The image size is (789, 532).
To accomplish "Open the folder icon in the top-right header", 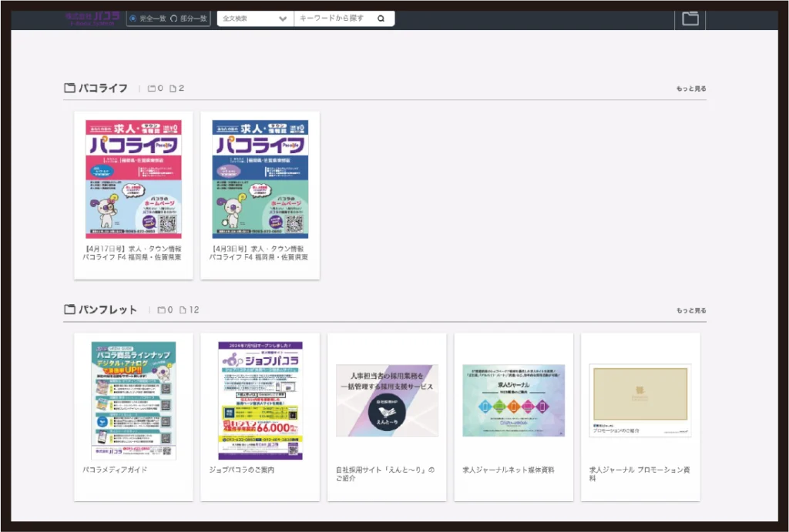I will click(x=690, y=18).
